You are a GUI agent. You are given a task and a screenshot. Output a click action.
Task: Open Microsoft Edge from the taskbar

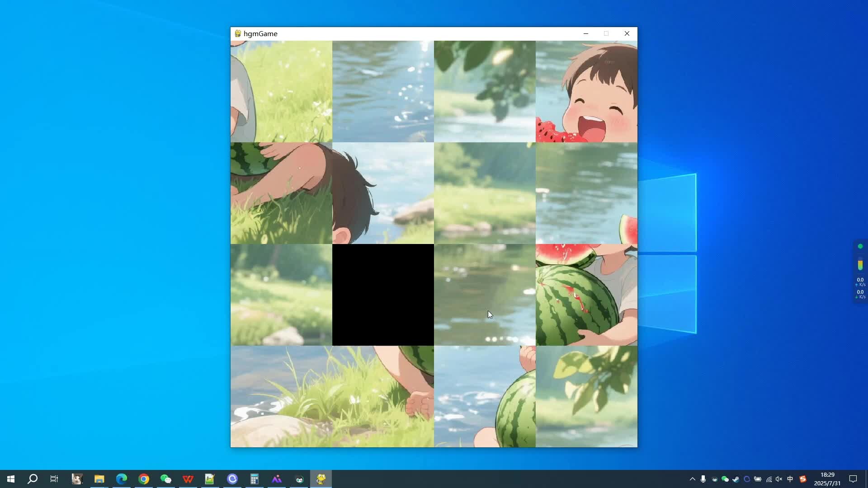coord(122,479)
